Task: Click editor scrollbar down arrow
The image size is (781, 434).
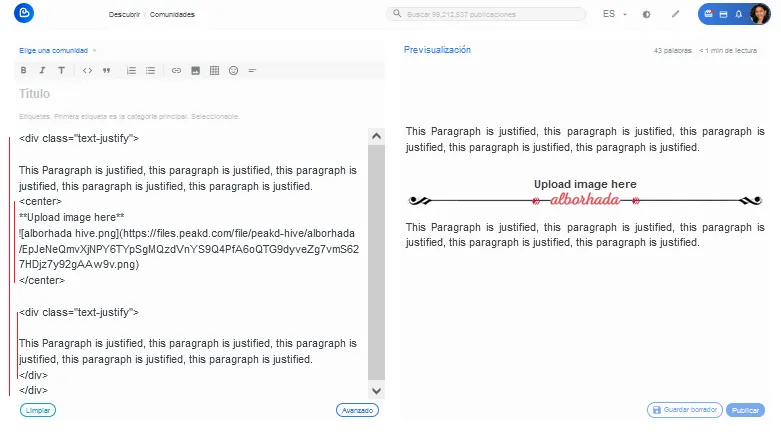Action: click(377, 391)
